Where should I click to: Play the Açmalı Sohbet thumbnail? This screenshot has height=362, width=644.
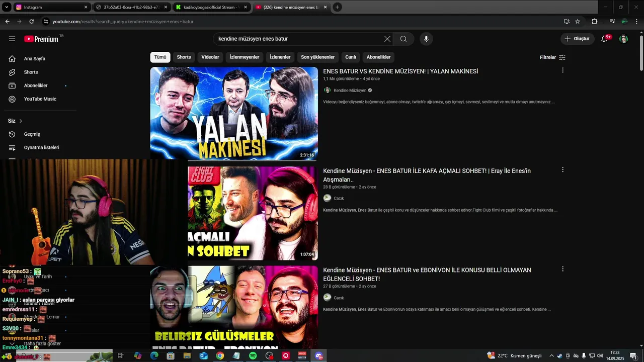pyautogui.click(x=253, y=213)
